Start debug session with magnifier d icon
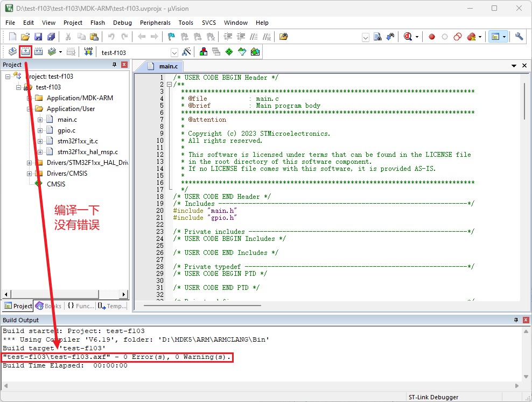Screen dimensions: 532x402 [408, 37]
